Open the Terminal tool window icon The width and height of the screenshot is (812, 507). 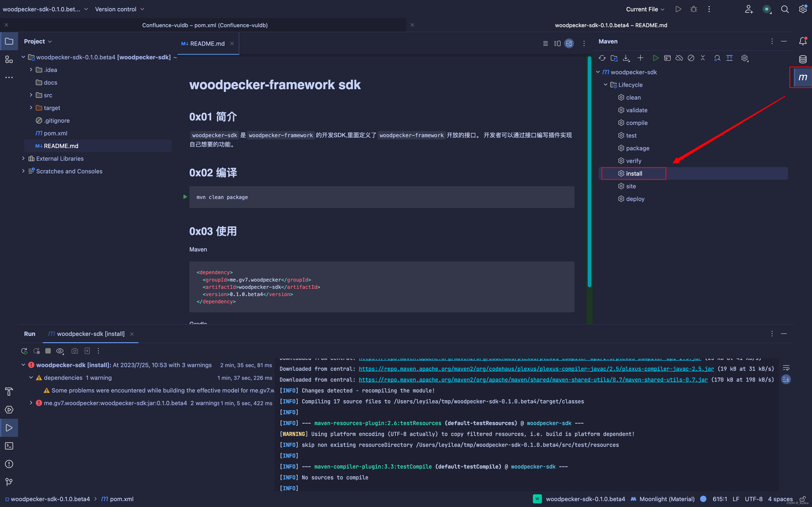(9, 446)
